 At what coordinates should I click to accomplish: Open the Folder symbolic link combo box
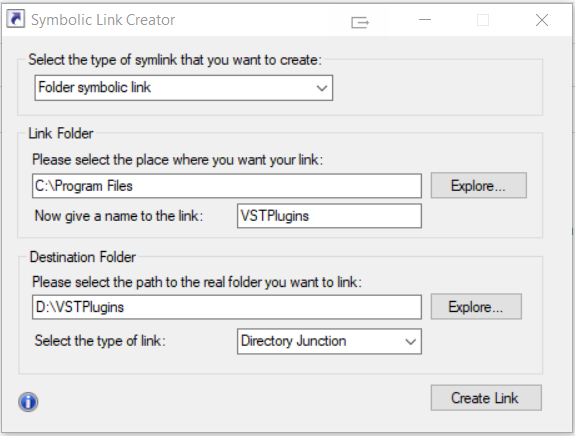pyautogui.click(x=184, y=88)
